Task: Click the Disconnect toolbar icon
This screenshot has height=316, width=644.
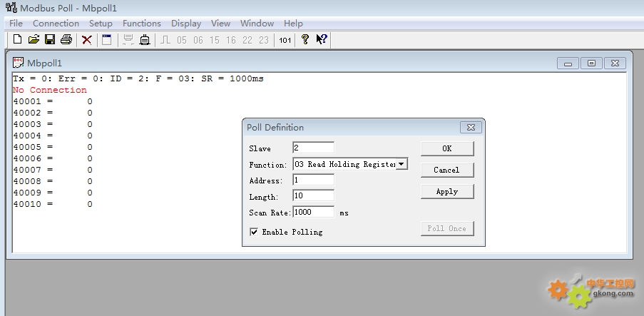Action: [145, 40]
